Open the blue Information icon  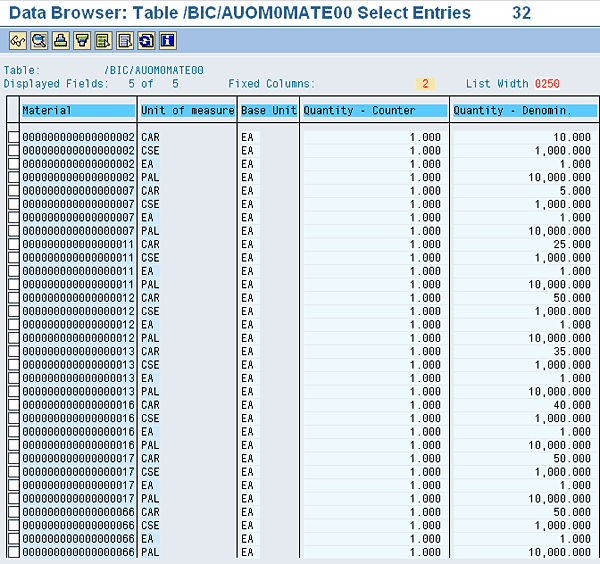(167, 41)
